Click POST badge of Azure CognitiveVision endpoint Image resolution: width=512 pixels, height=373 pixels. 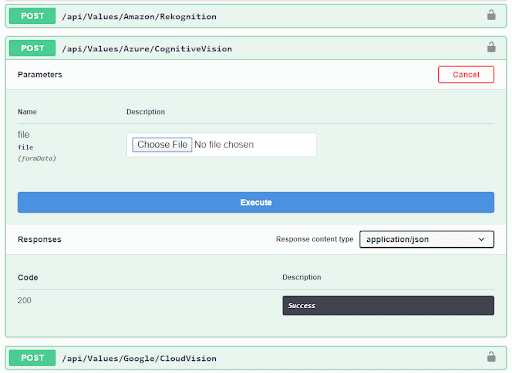[32, 48]
